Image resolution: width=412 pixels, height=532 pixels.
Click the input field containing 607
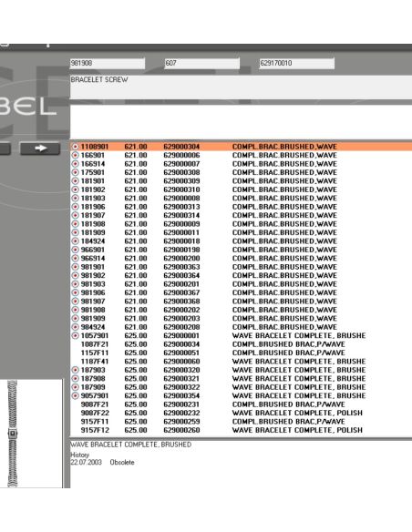point(202,63)
